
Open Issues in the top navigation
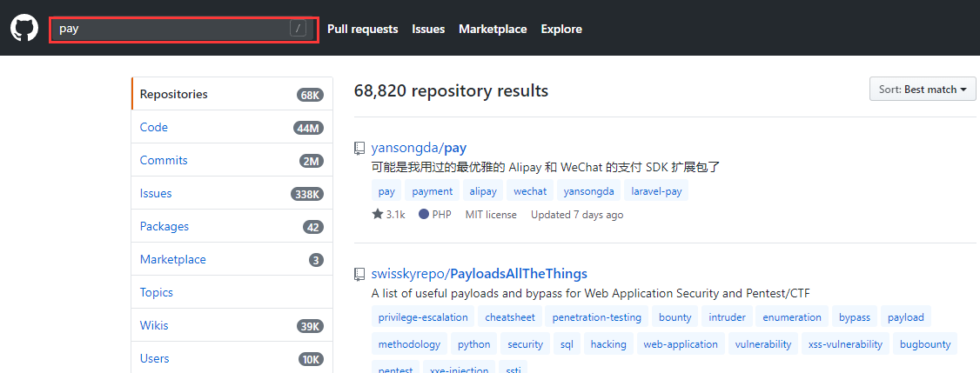tap(428, 29)
